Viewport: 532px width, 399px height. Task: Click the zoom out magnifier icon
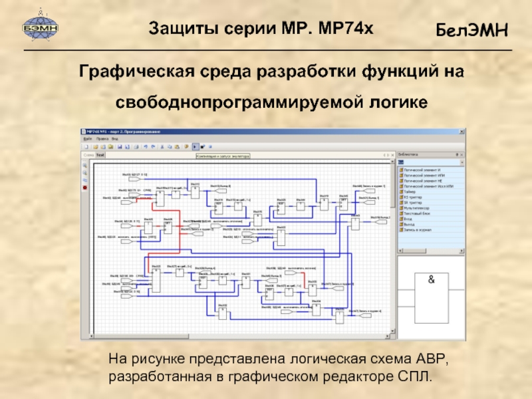tap(85, 173)
